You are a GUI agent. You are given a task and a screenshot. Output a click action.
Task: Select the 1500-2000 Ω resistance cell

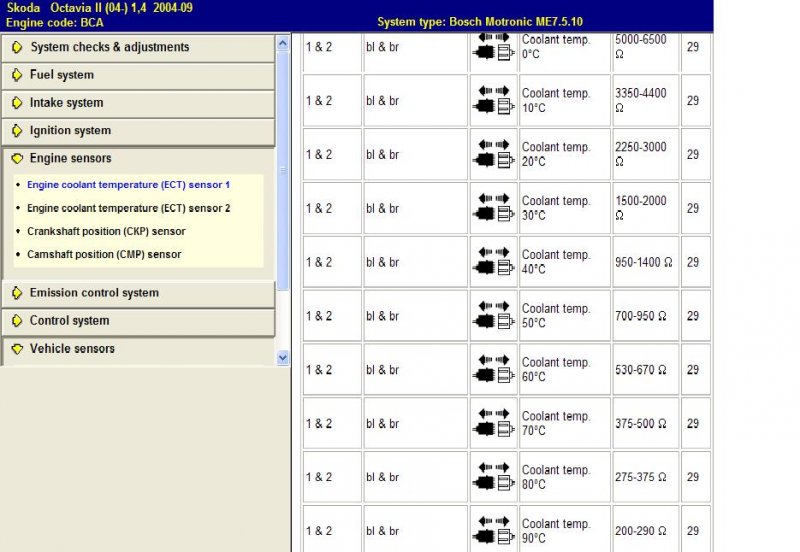[645, 208]
